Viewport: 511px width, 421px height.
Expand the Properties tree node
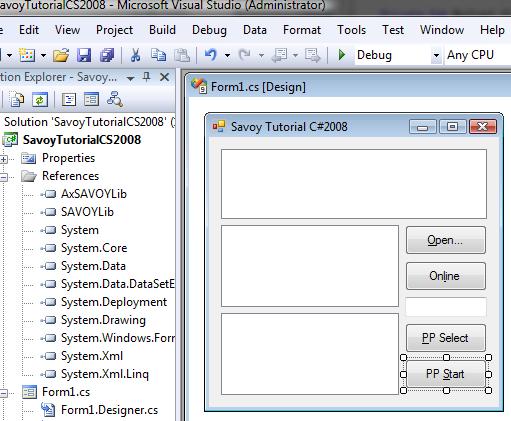[x=4, y=159]
